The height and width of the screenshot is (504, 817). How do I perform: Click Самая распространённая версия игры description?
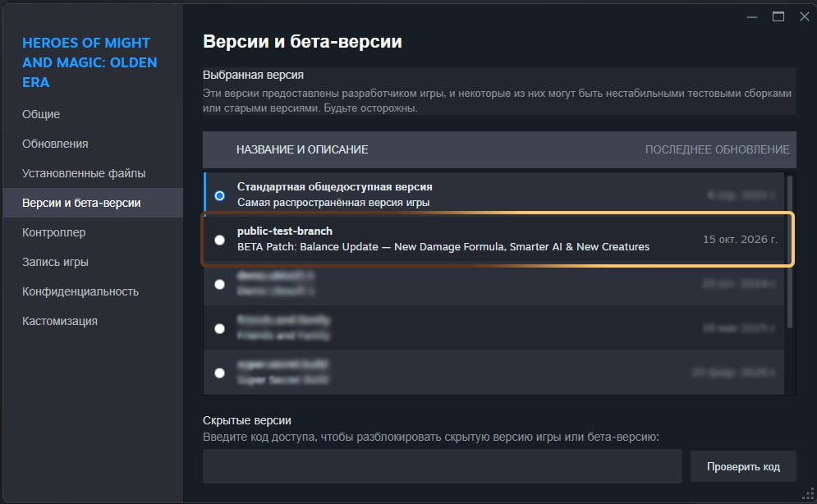click(333, 203)
